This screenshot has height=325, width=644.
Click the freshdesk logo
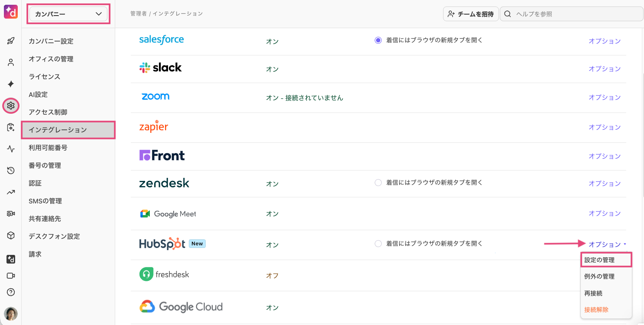(x=164, y=274)
